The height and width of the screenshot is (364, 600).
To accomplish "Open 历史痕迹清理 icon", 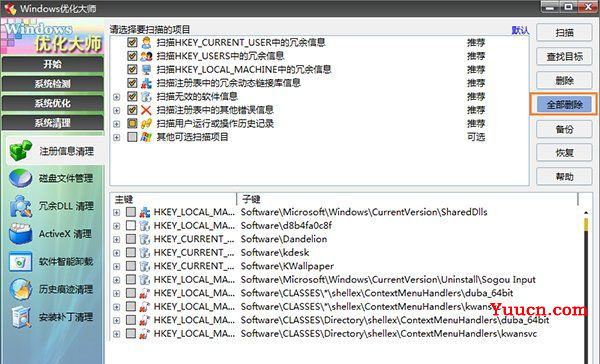I will click(21, 289).
